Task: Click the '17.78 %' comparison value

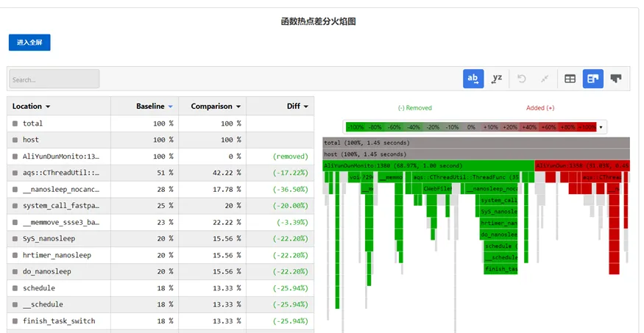Action: coord(227,190)
